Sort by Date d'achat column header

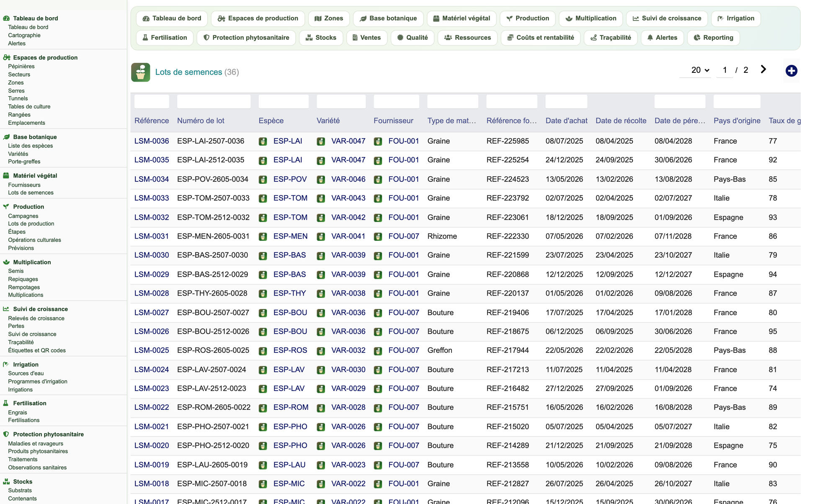click(x=566, y=121)
